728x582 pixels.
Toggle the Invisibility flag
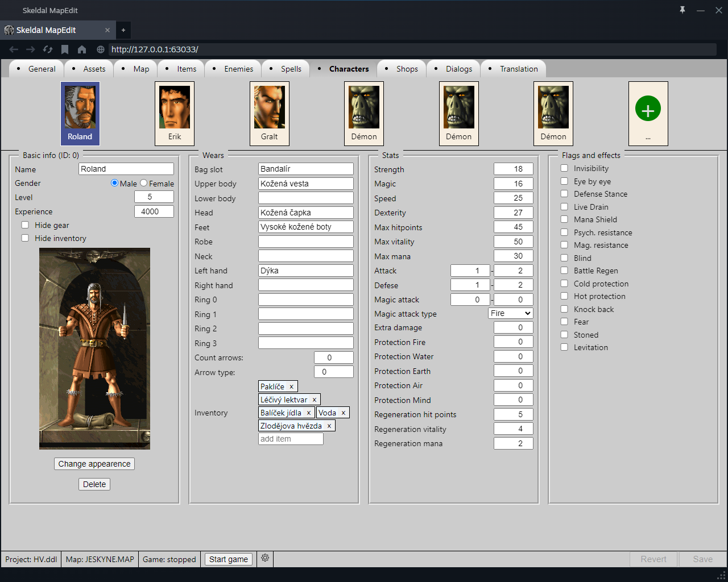[x=564, y=168]
